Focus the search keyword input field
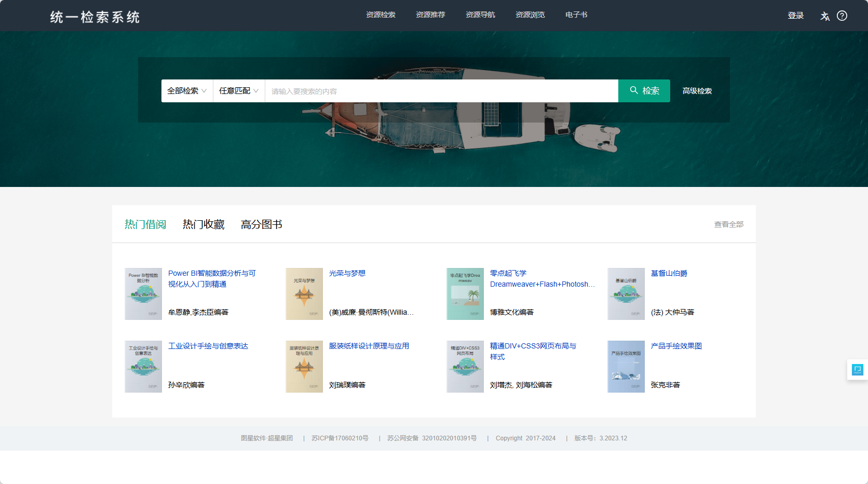Viewport: 868px width, 484px height. click(x=441, y=91)
